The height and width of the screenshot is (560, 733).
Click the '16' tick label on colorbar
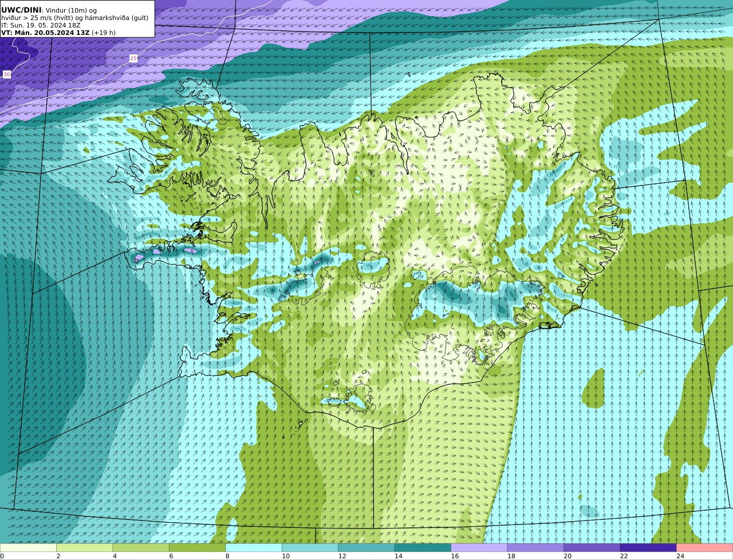(x=455, y=556)
